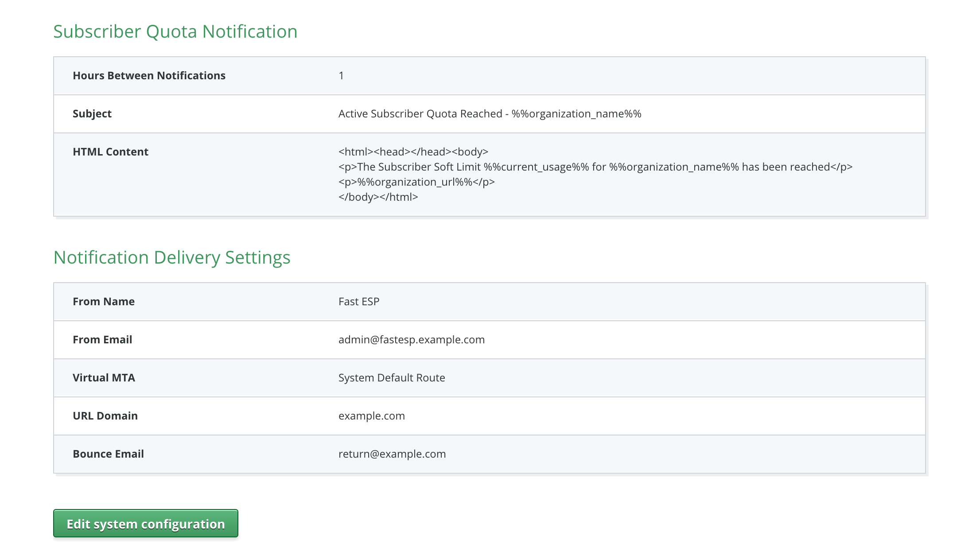Click the Subscriber Soft Limit paragraph line
This screenshot has height=552, width=980.
(x=595, y=167)
